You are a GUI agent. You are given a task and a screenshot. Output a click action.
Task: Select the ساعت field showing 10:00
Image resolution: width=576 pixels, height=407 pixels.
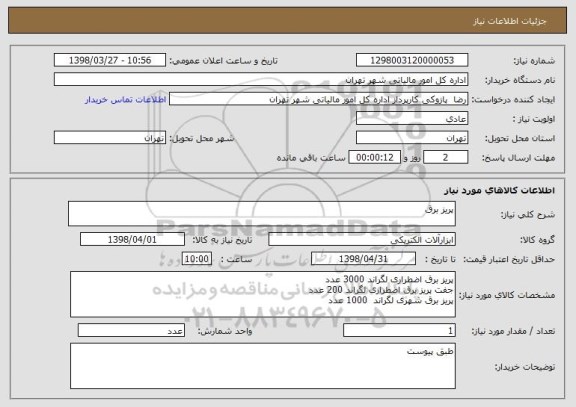pyautogui.click(x=197, y=259)
